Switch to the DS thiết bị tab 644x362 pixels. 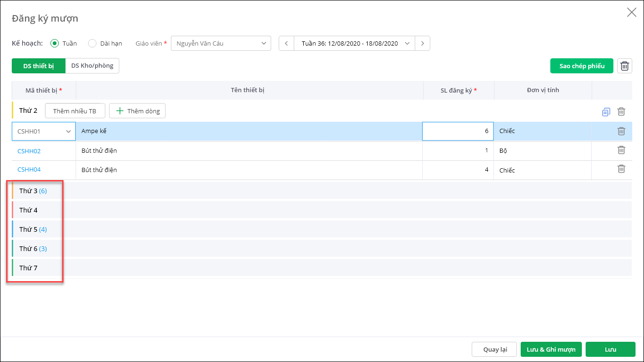39,66
